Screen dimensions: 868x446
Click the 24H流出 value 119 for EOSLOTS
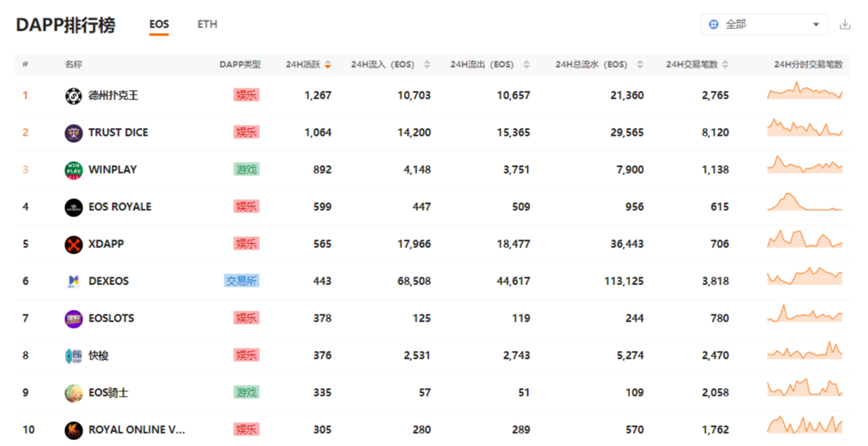coord(521,318)
